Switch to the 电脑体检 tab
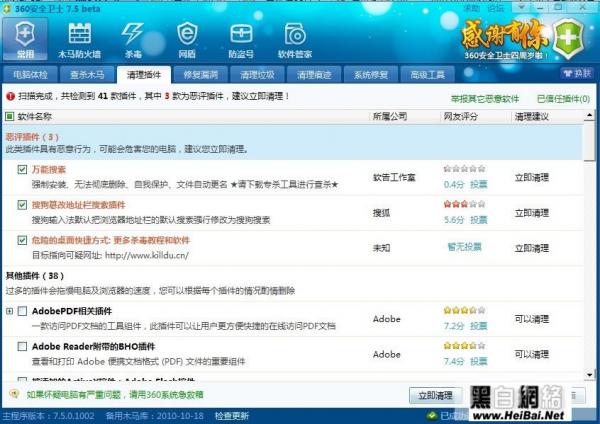The image size is (600, 424). coord(30,75)
